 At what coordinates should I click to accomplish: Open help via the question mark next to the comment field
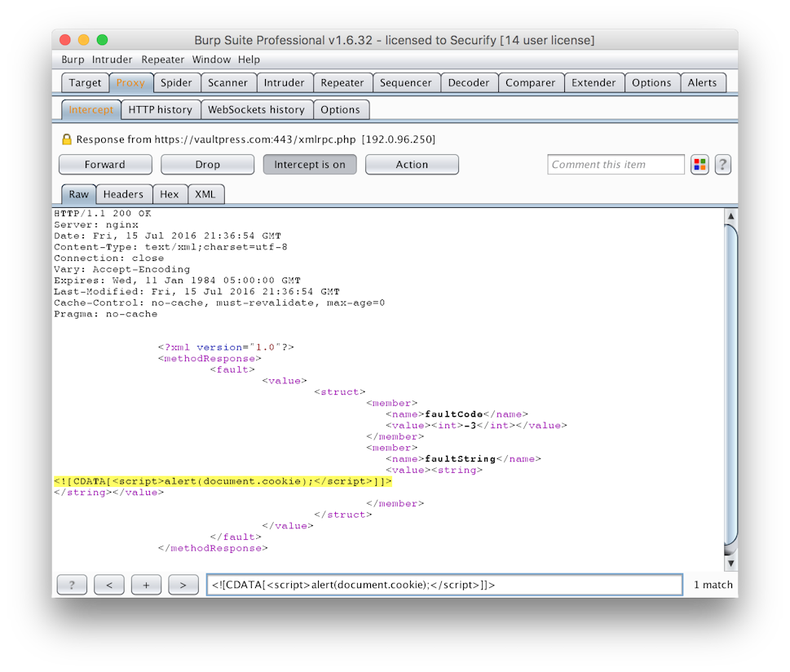pos(722,165)
